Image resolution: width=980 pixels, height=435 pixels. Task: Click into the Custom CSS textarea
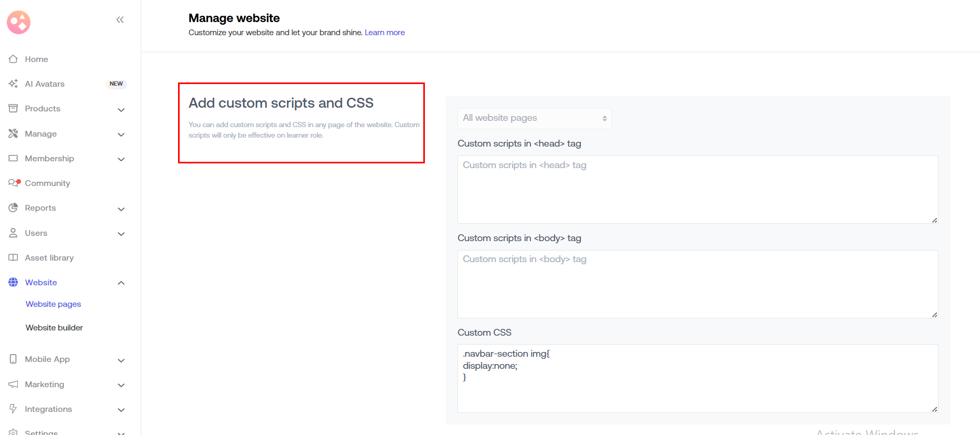(697, 378)
